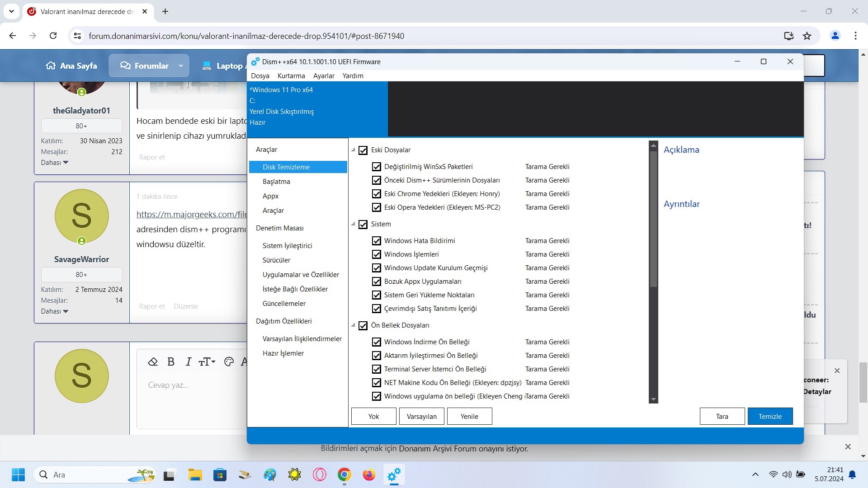Screen dimensions: 868x488
Task: Click the eraser icon in reply editor
Action: (x=153, y=362)
